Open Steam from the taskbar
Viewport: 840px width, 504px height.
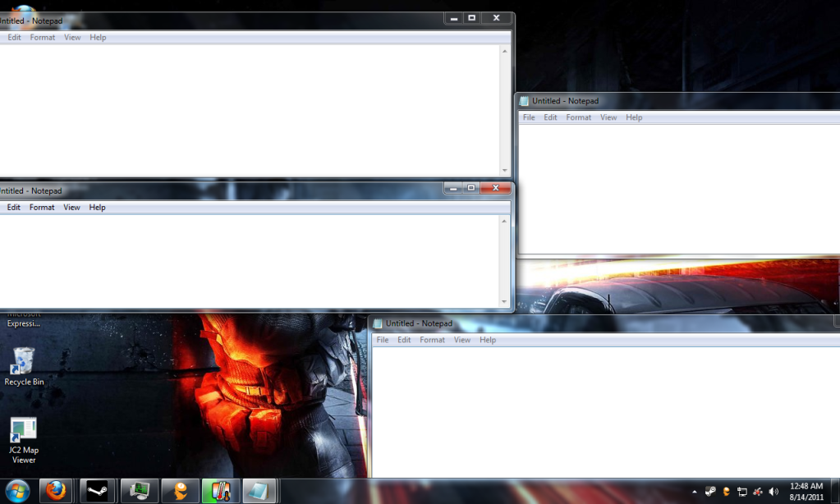tap(97, 491)
